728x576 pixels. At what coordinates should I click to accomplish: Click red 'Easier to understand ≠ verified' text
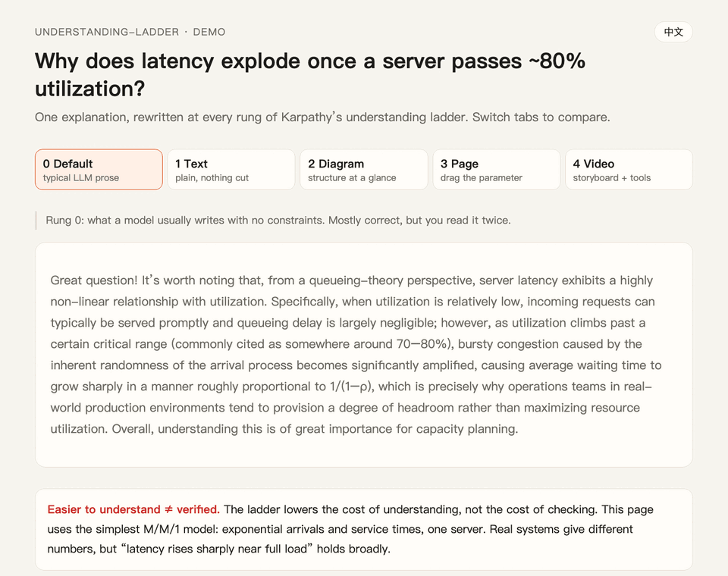point(133,509)
